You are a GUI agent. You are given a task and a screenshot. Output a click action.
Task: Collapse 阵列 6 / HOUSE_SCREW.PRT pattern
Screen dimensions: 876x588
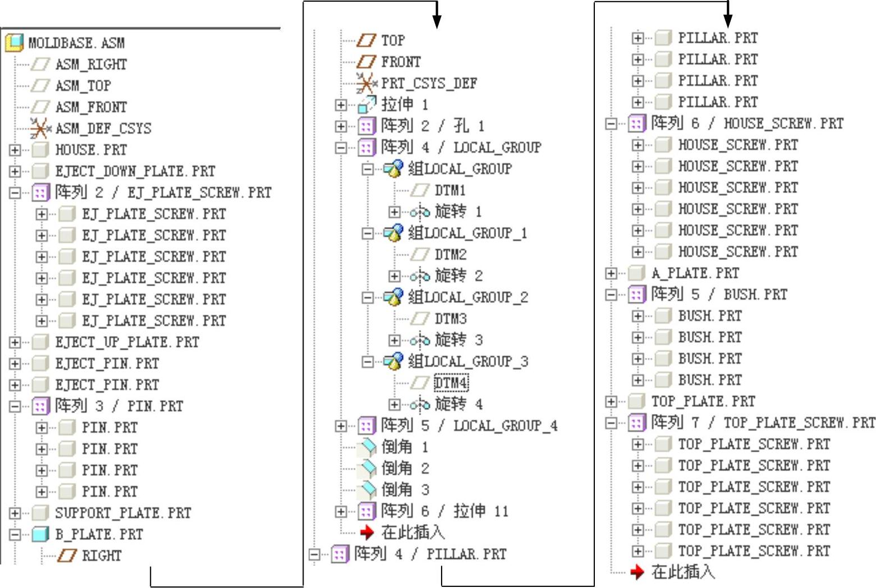[611, 123]
